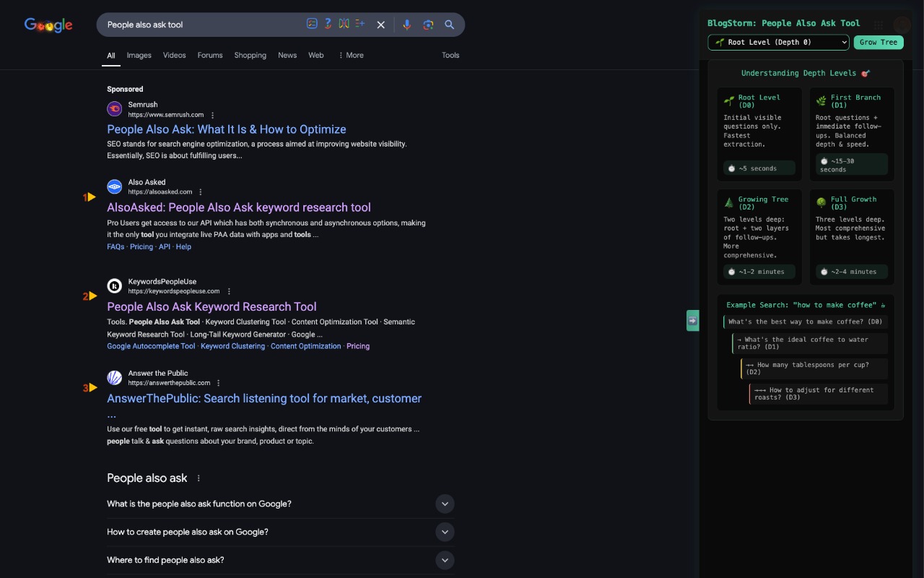Image resolution: width=924 pixels, height=578 pixels.
Task: Open the FAQs sitelink under AlsoAsked
Action: point(115,247)
